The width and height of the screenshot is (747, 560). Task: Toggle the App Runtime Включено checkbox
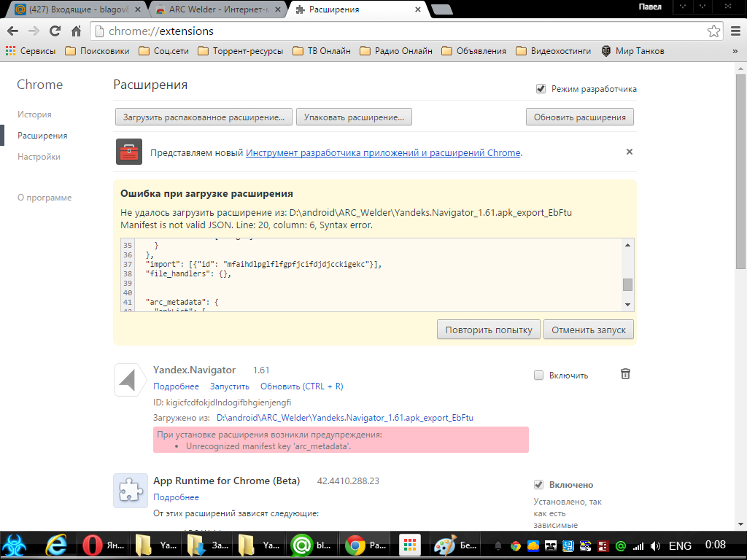point(539,485)
